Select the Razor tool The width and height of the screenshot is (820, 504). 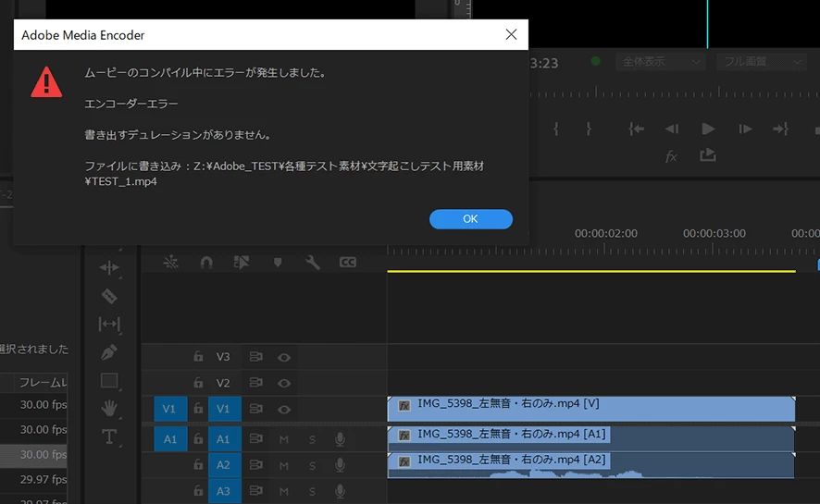[109, 296]
